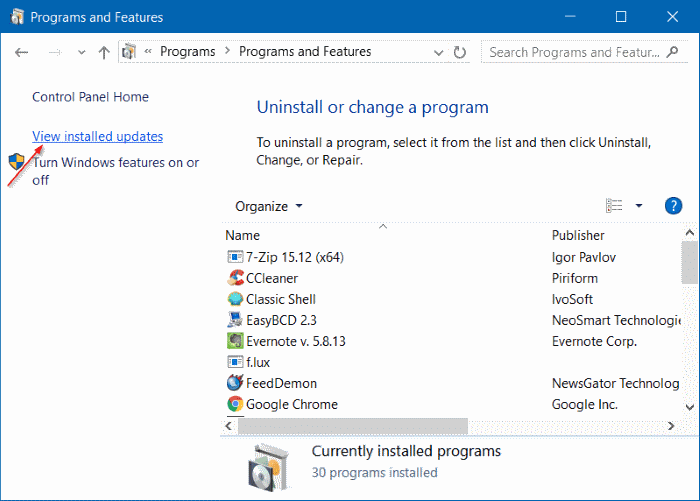Select Programs and Features breadcrumb
700x501 pixels.
tap(305, 52)
